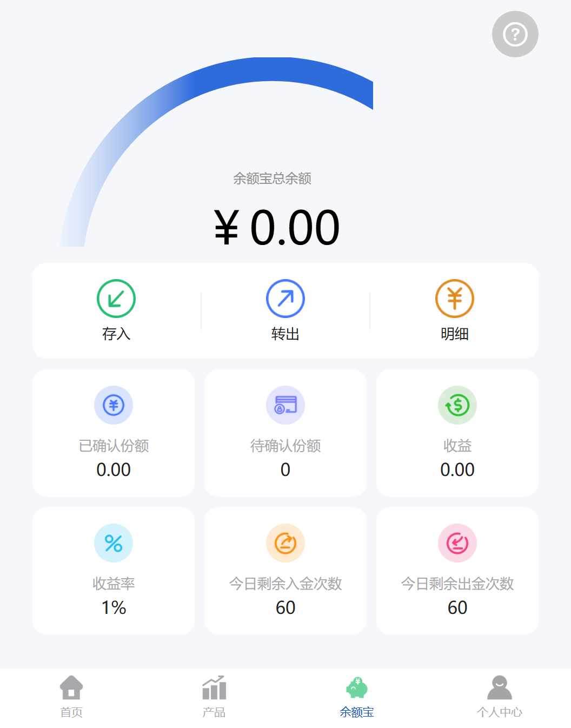Image resolution: width=571 pixels, height=728 pixels.
Task: Switch to the 产品 products tab
Action: pos(214,697)
